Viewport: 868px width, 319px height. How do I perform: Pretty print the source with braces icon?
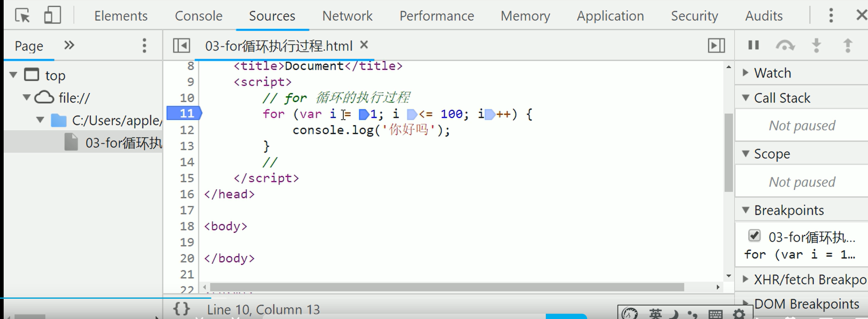click(181, 309)
